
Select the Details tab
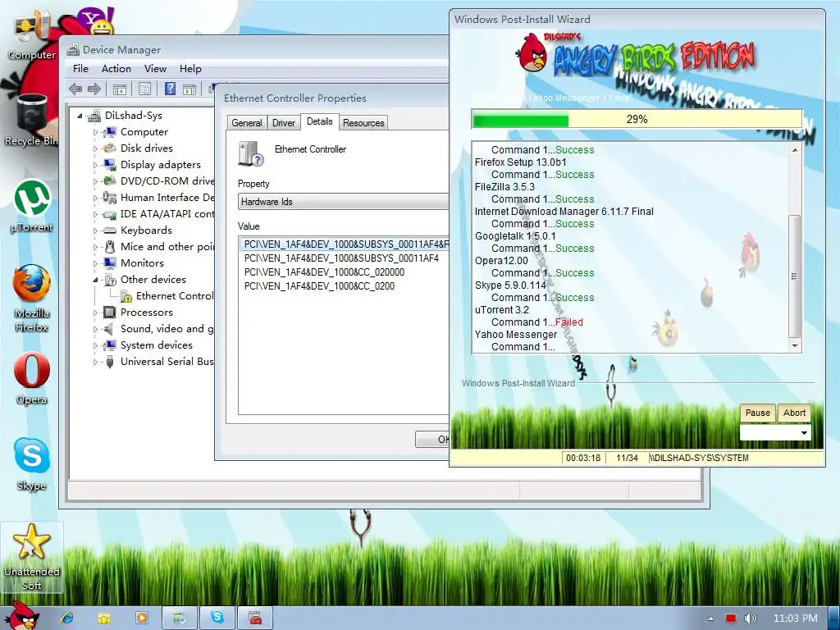pos(319,121)
